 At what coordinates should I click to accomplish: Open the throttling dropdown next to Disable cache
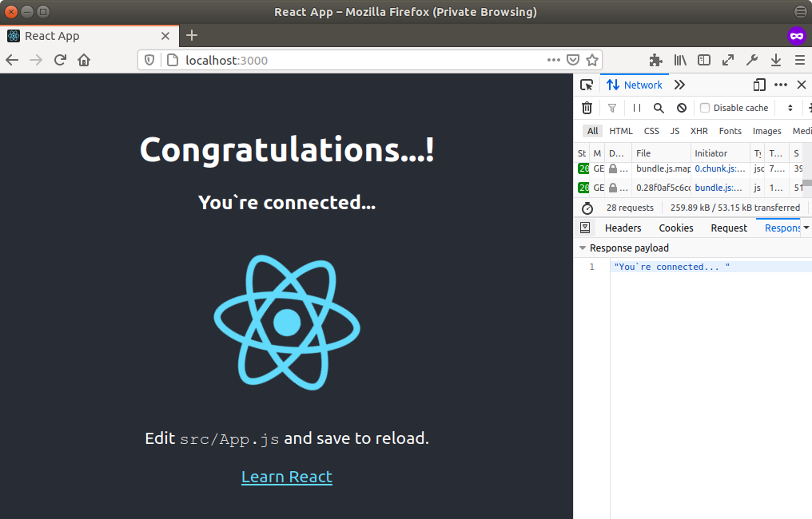pos(790,107)
